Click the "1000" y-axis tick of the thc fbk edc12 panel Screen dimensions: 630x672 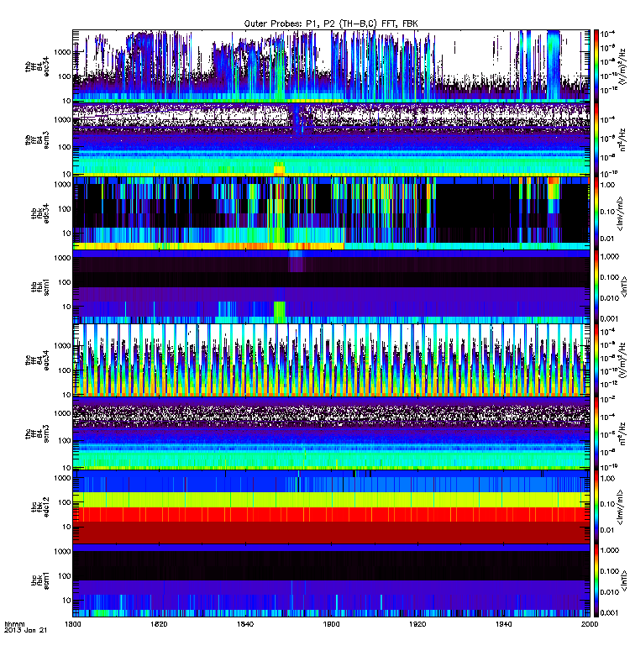62,478
